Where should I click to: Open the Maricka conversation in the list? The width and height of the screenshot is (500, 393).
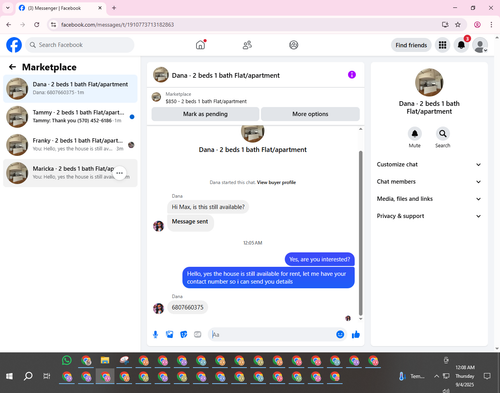tap(70, 173)
